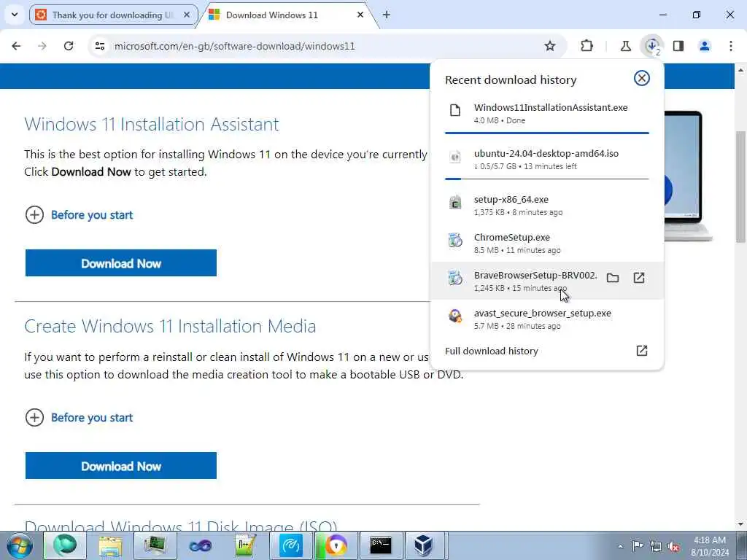The height and width of the screenshot is (560, 747).
Task: Open setup-x86_64.exe from downloads list
Action: click(547, 205)
